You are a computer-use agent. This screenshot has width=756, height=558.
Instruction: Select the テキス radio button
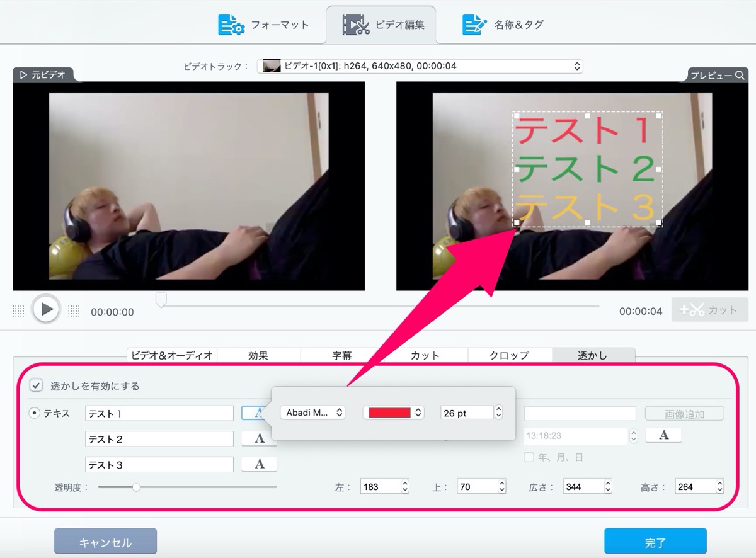pos(35,413)
